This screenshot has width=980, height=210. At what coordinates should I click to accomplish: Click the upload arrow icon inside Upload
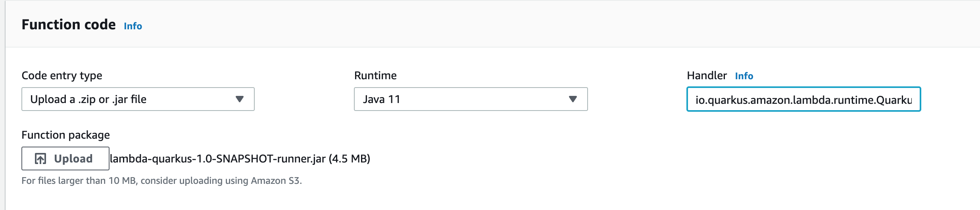[x=40, y=159]
